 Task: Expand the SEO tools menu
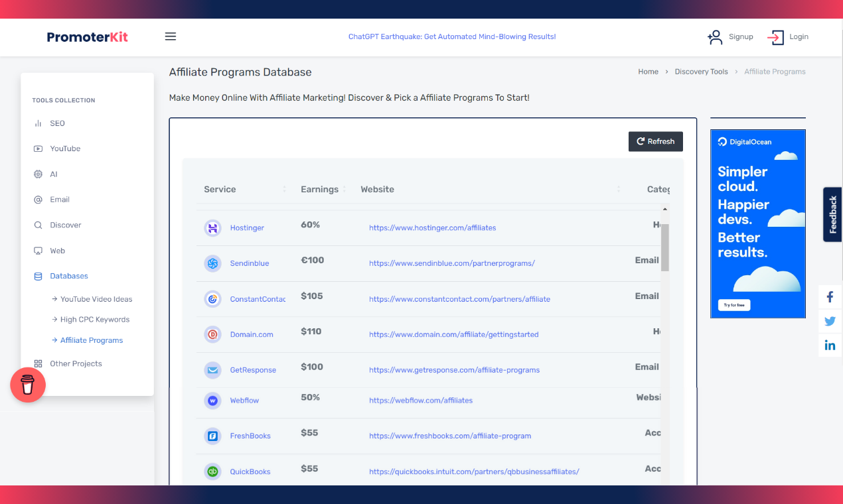pyautogui.click(x=57, y=123)
